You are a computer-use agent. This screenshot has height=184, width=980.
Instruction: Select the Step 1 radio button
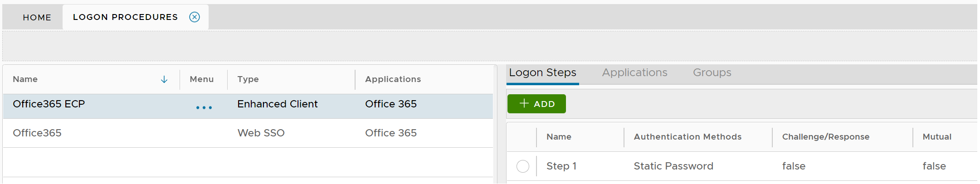point(523,166)
